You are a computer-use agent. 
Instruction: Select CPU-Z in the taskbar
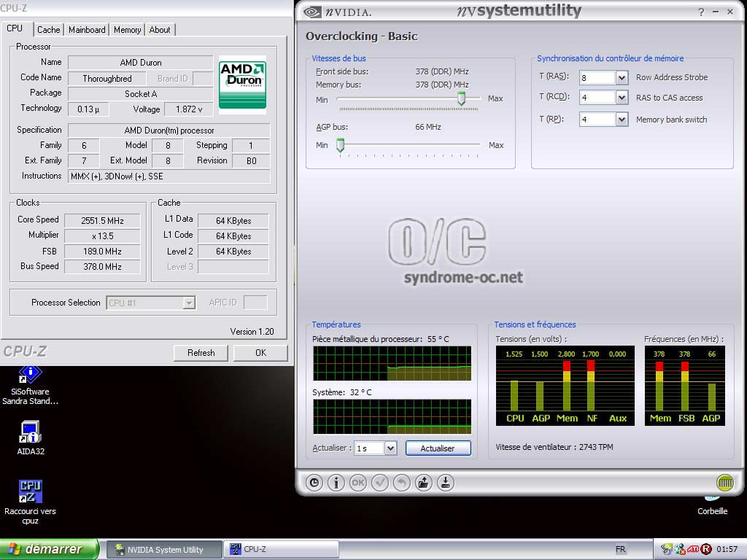click(282, 550)
